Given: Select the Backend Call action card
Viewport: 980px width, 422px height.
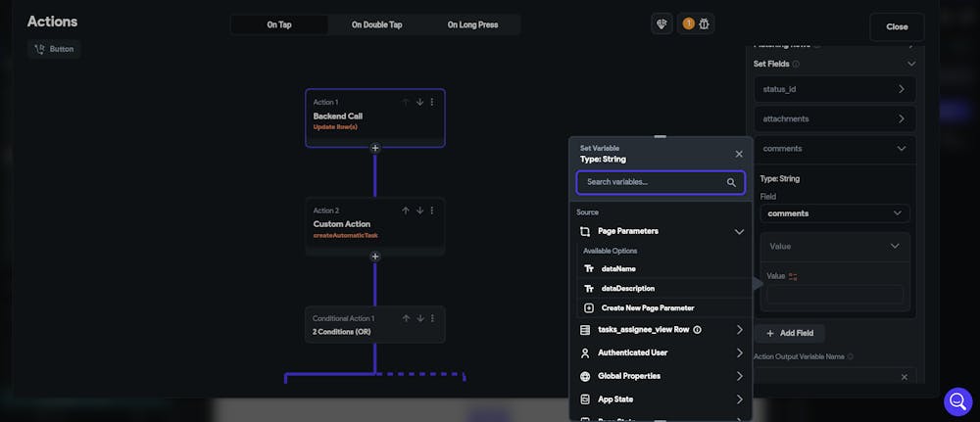Looking at the screenshot, I should (x=375, y=118).
